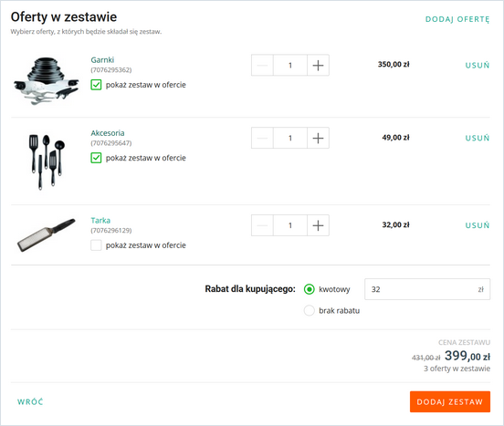Click the discount amount input field
504x426 pixels.
tap(427, 289)
